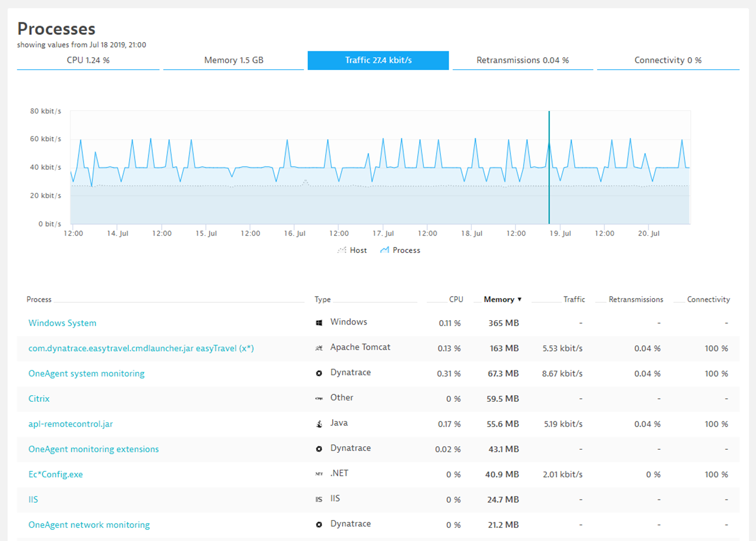Click 55.6 MB memory value
The image size is (756, 541).
pyautogui.click(x=502, y=424)
